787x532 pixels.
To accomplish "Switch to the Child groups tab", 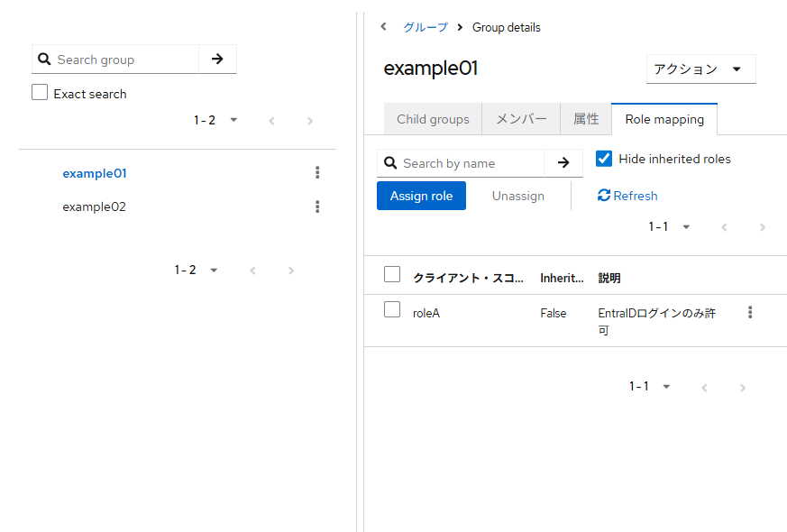I will point(433,119).
